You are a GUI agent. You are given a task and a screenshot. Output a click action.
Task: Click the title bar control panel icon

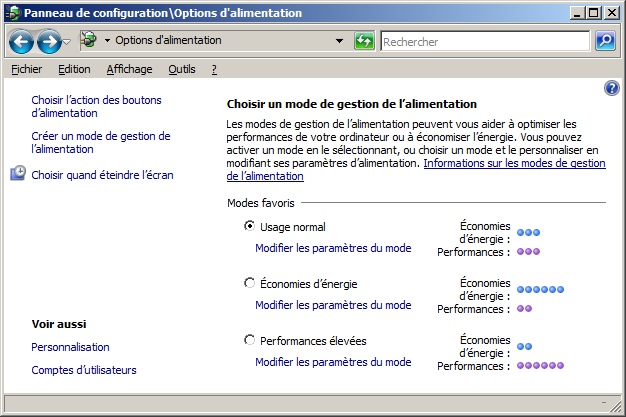12,13
